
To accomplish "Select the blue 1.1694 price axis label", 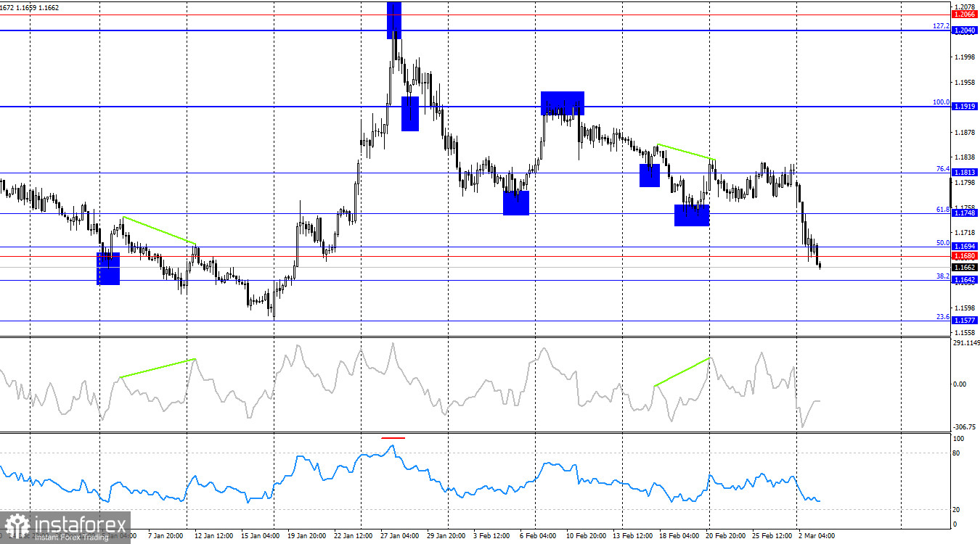I will (x=965, y=247).
